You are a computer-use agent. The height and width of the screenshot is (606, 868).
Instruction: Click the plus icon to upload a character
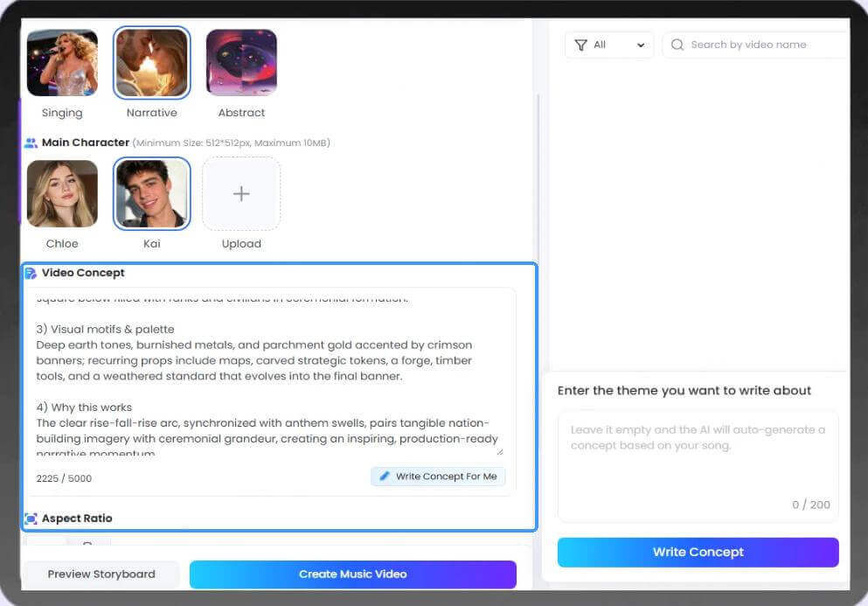click(x=241, y=193)
